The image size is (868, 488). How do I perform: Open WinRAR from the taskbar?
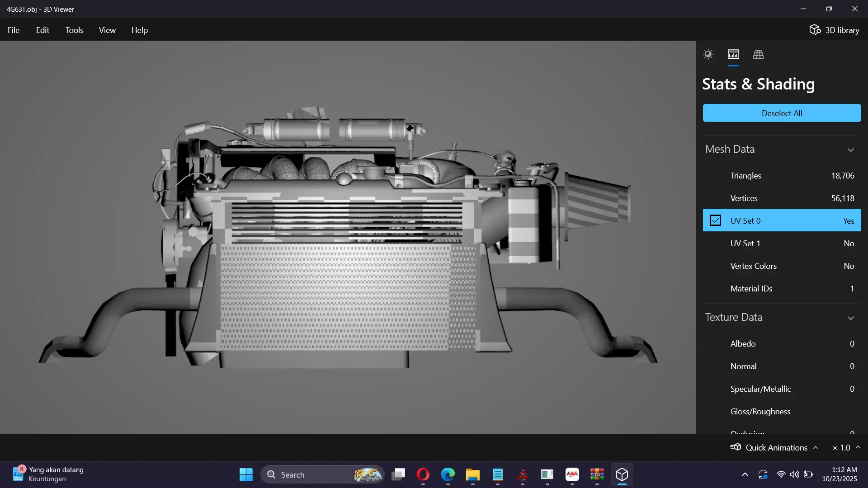(x=597, y=474)
